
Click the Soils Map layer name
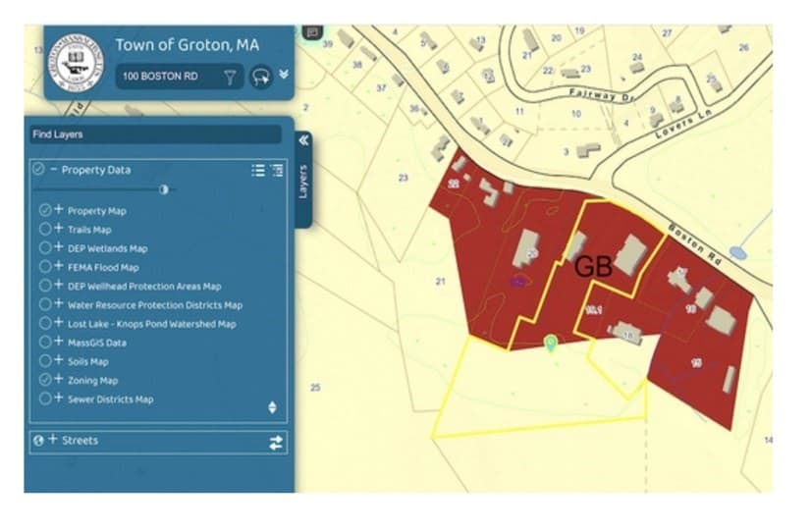[88, 361]
